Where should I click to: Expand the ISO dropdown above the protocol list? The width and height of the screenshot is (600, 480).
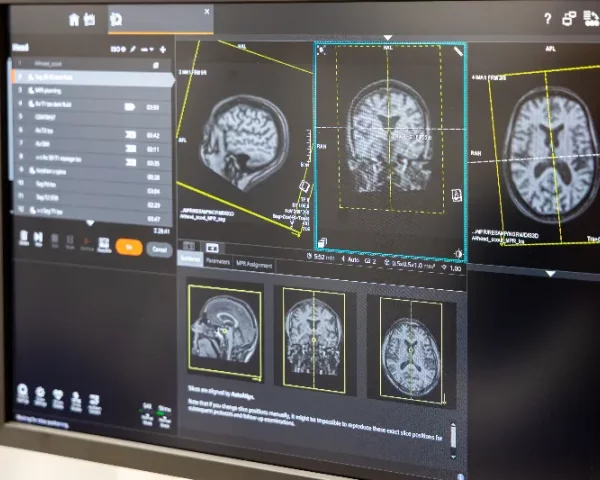116,48
